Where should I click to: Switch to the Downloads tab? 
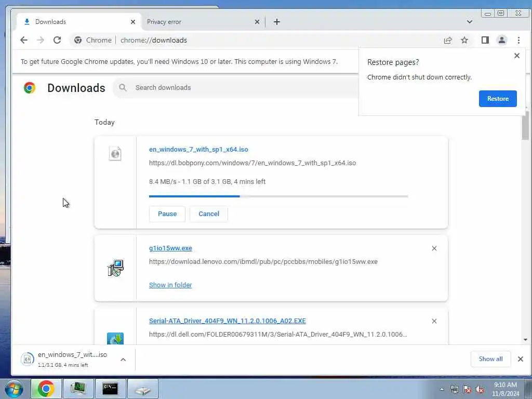pos(79,22)
